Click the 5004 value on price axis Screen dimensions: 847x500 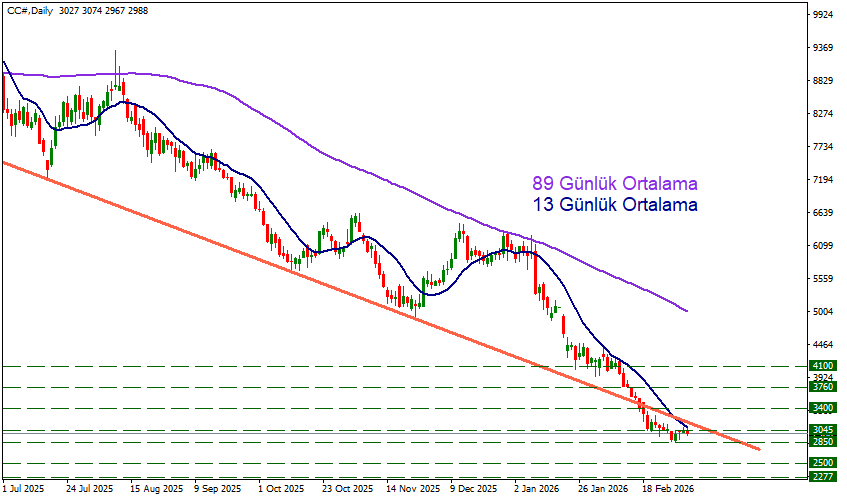point(824,312)
